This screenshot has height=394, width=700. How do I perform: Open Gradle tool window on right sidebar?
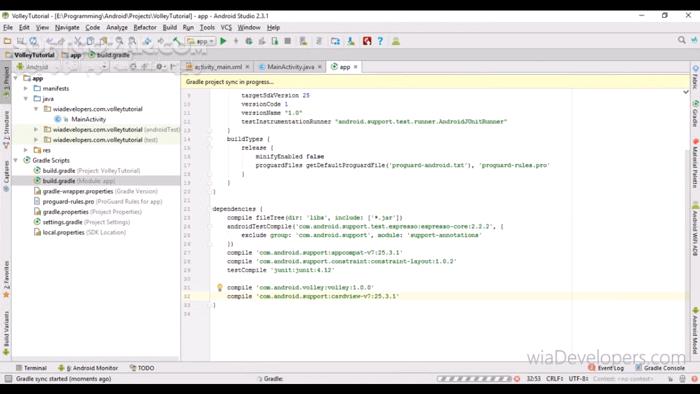(696, 114)
